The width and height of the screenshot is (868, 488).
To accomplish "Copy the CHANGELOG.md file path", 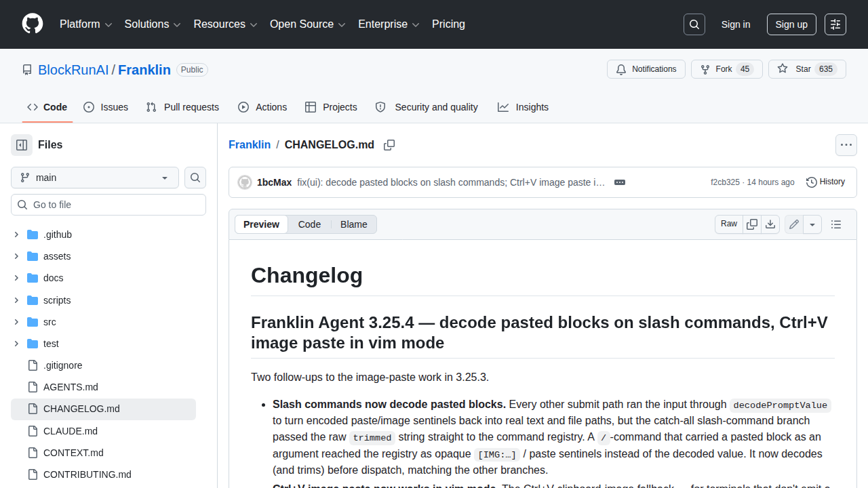I will coord(389,145).
